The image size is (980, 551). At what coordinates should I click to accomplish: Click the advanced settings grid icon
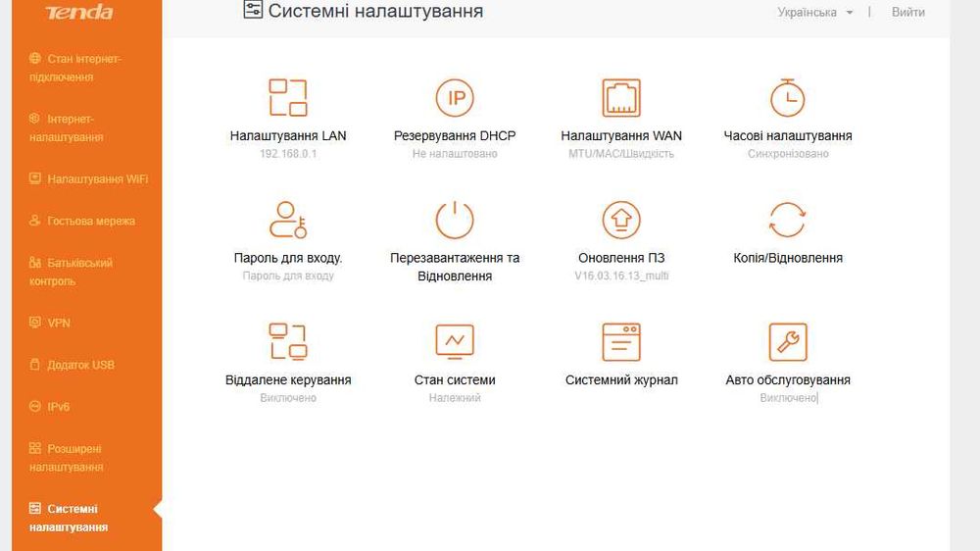click(35, 448)
